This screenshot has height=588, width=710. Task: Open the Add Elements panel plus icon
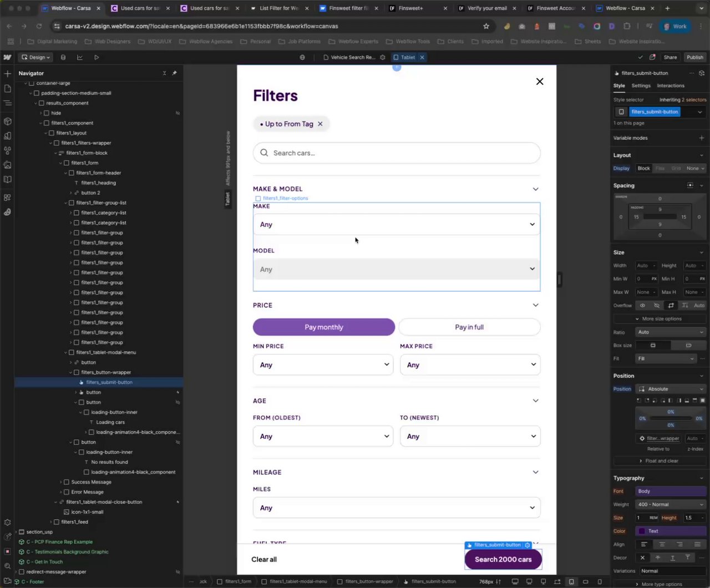[x=7, y=73]
